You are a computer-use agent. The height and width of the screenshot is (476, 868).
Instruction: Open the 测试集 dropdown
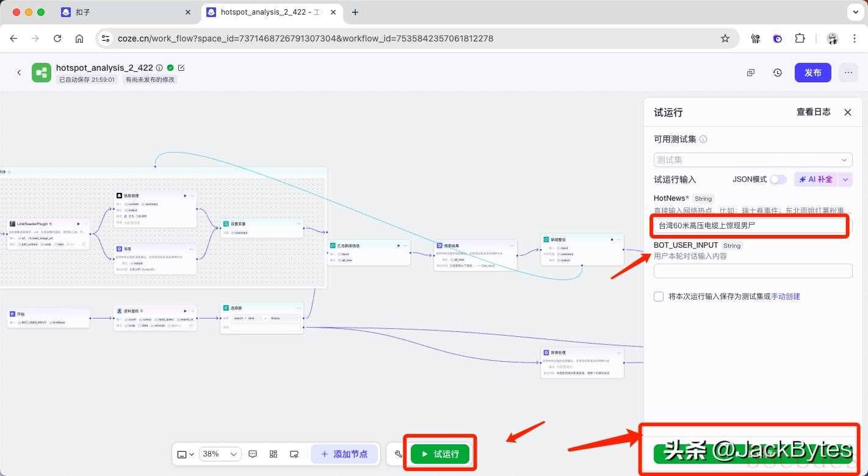tap(753, 160)
